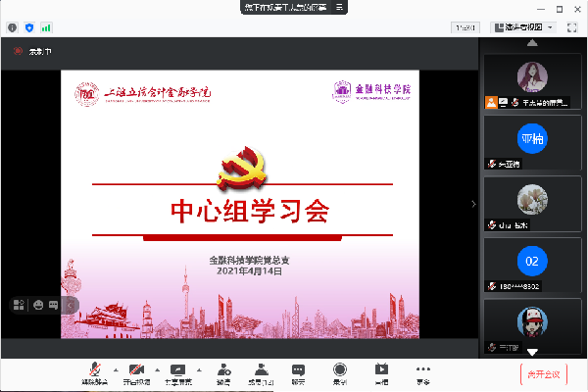
Task: Collapse the participant video sidebar
Action: [x=473, y=204]
